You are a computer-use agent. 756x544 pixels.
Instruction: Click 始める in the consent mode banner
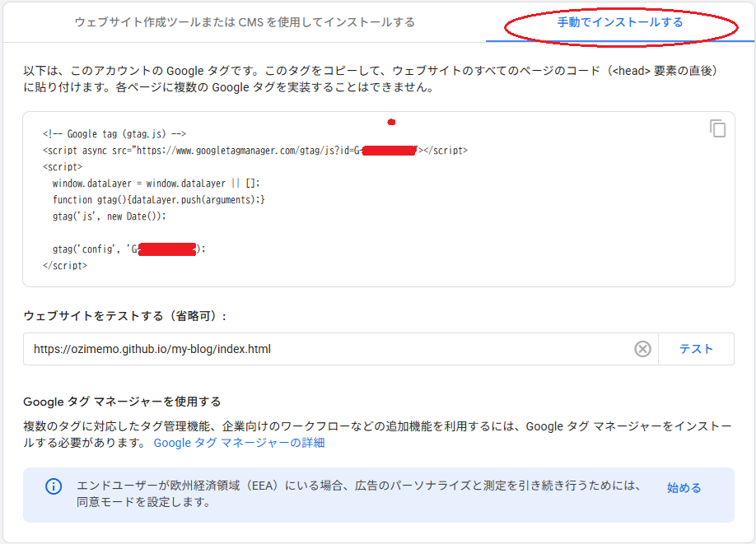click(x=684, y=487)
